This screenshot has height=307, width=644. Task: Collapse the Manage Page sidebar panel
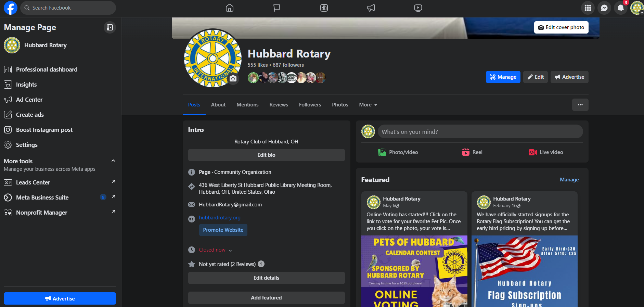110,27
